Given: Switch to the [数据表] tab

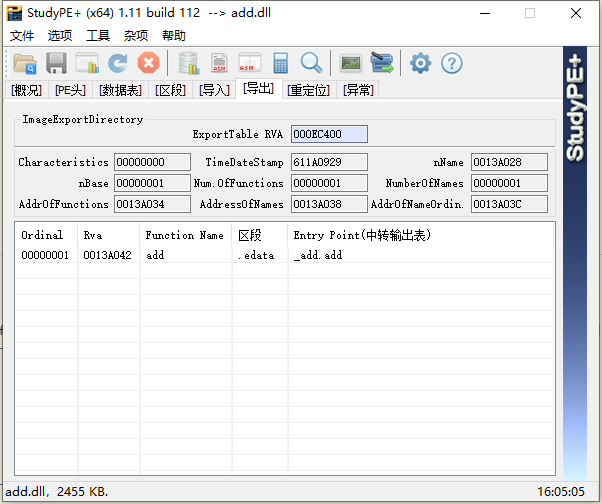Looking at the screenshot, I should [x=121, y=90].
